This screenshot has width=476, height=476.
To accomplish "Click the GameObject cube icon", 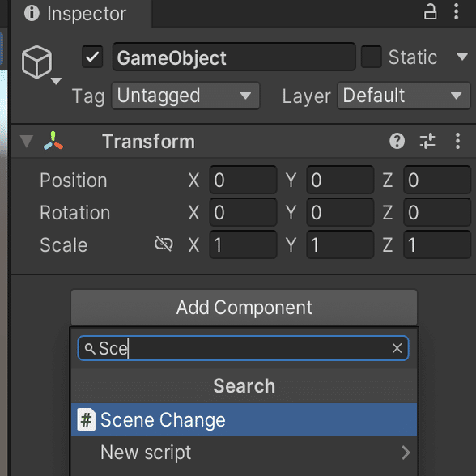I will click(x=36, y=62).
